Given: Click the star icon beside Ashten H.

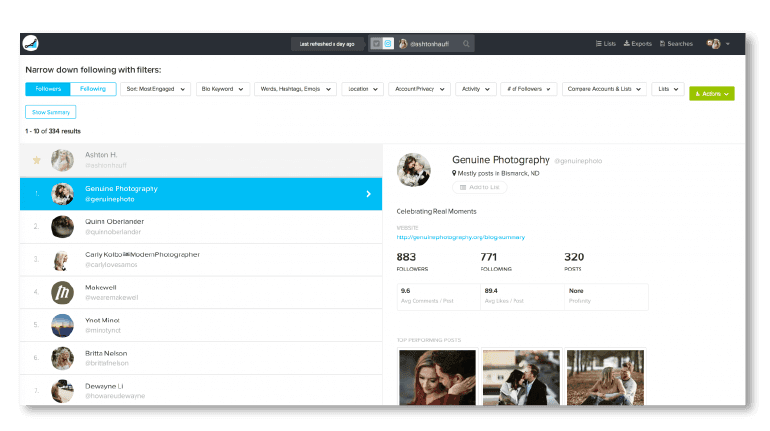Looking at the screenshot, I should click(37, 159).
